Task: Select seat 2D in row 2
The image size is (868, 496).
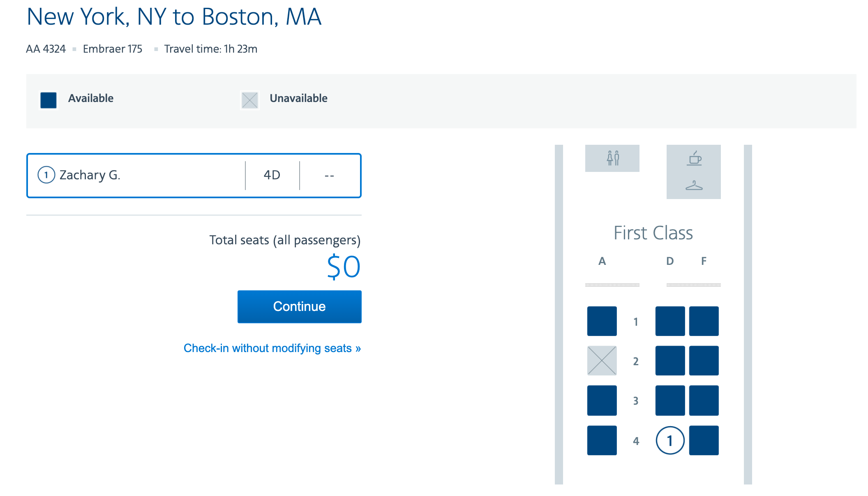Action: coord(670,360)
